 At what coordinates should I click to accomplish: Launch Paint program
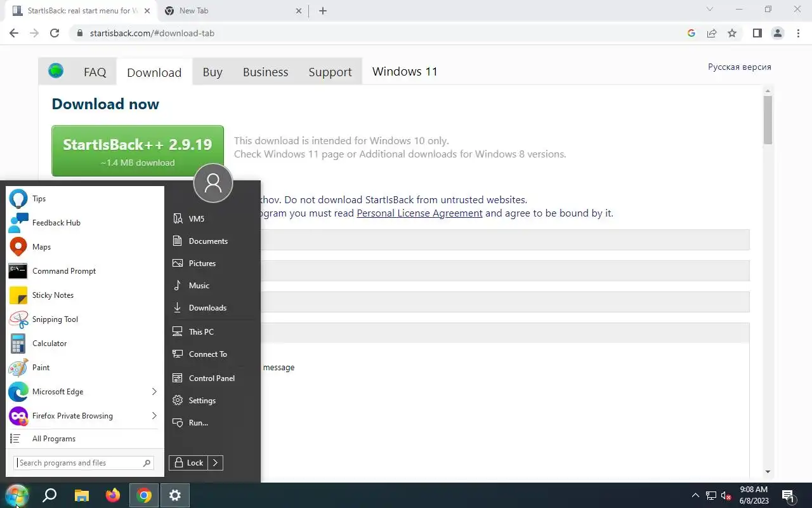[85, 368]
